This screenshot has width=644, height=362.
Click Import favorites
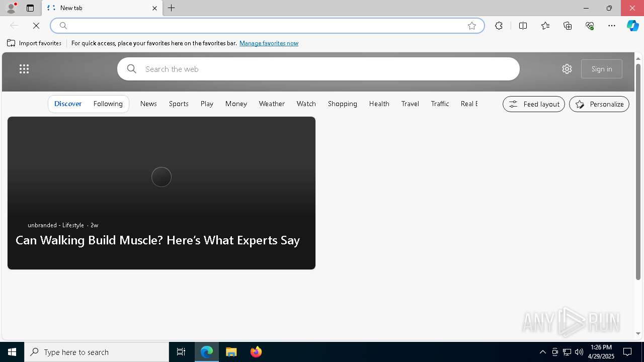pos(34,43)
